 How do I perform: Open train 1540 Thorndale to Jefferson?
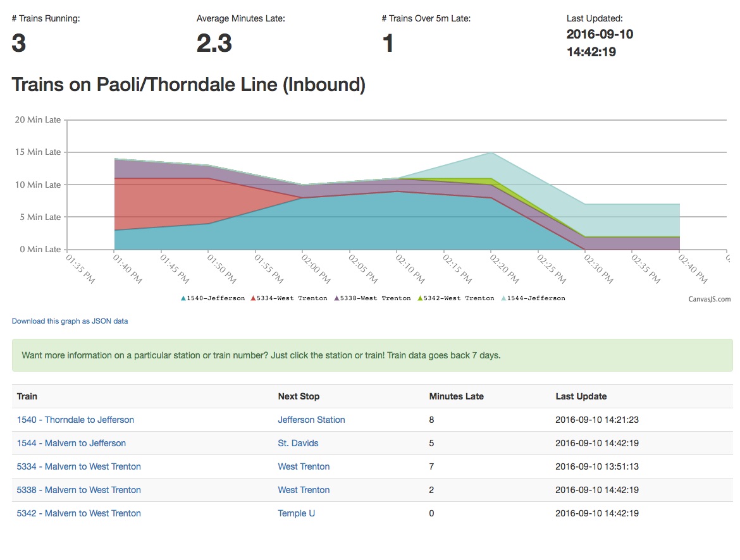coord(75,420)
